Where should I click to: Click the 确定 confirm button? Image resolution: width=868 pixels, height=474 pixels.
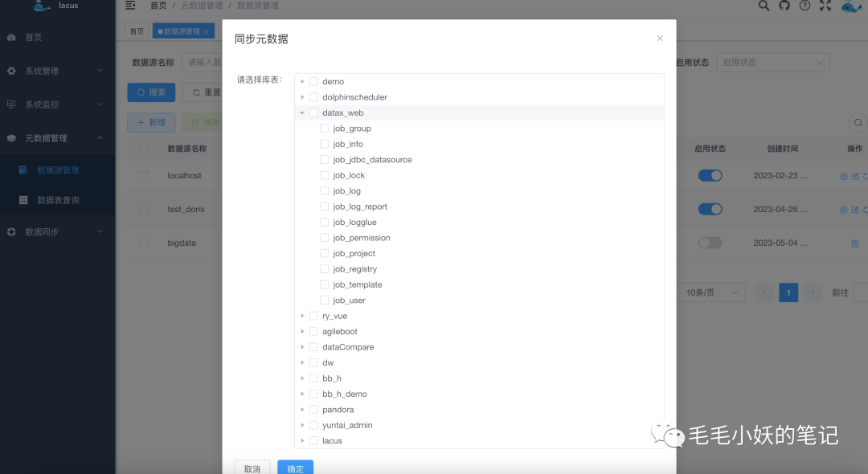click(296, 468)
